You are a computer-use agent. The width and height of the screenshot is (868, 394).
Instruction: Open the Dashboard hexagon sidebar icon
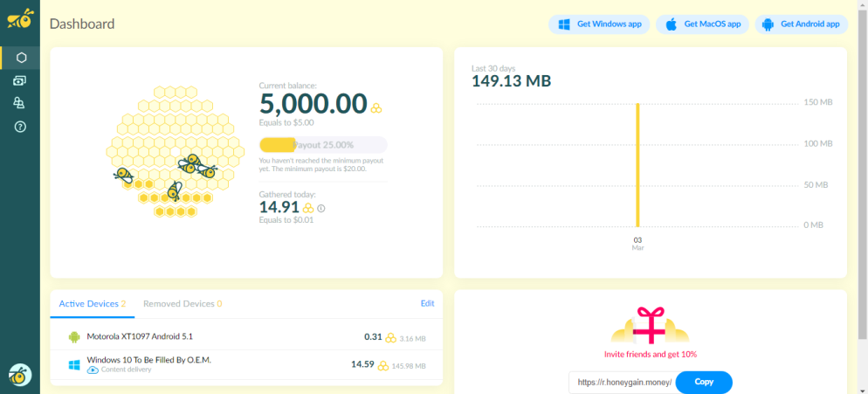pos(21,58)
